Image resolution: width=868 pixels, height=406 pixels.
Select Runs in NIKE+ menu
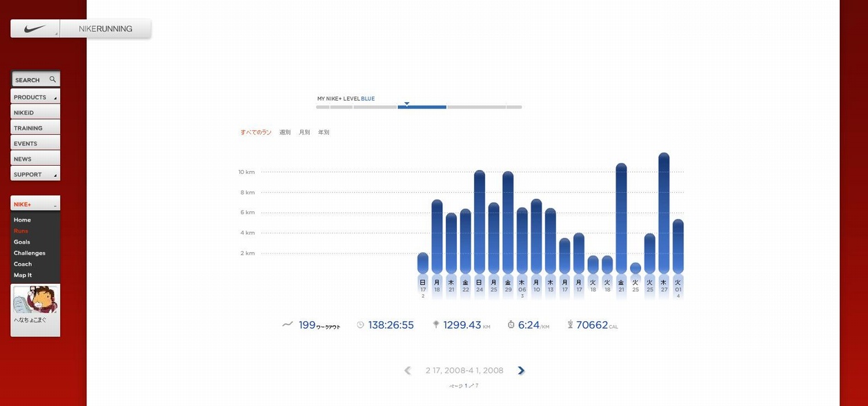coord(21,231)
